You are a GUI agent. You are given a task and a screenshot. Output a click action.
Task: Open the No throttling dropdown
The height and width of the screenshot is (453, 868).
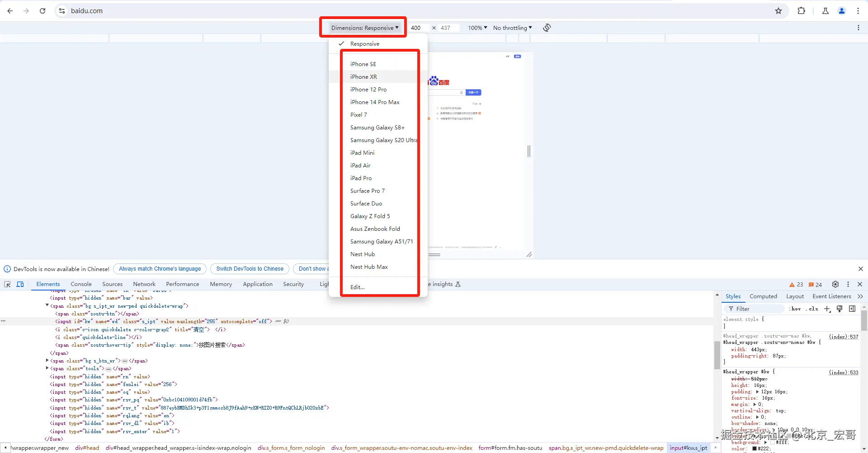(513, 28)
